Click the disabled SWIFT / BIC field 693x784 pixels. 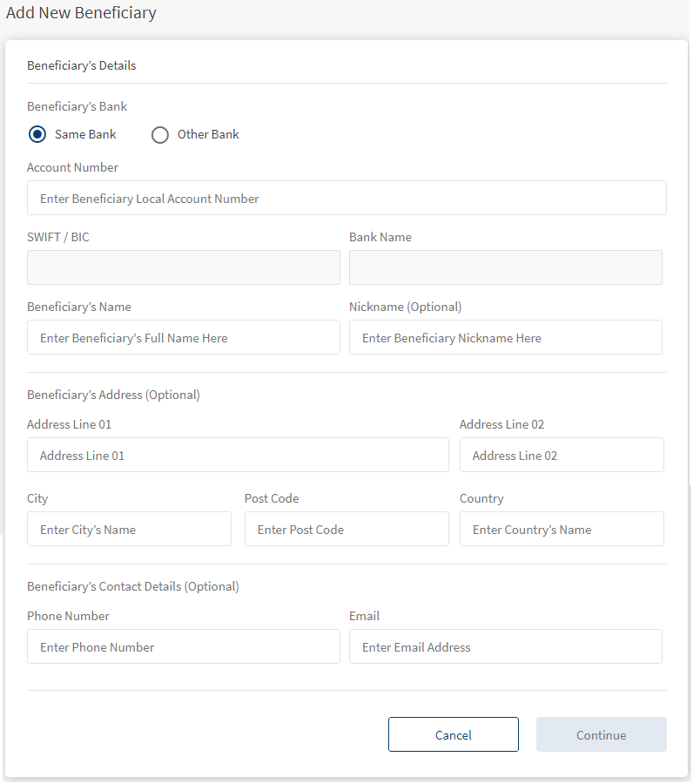coord(184,268)
